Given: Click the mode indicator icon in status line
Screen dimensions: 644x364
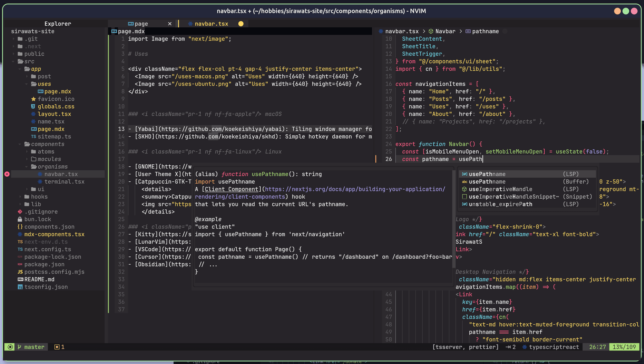Looking at the screenshot, I should coord(10,347).
